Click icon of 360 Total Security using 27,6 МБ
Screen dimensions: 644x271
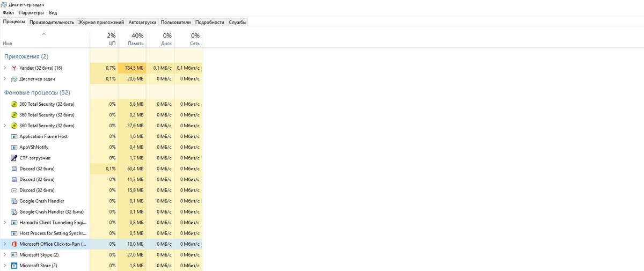(14, 126)
